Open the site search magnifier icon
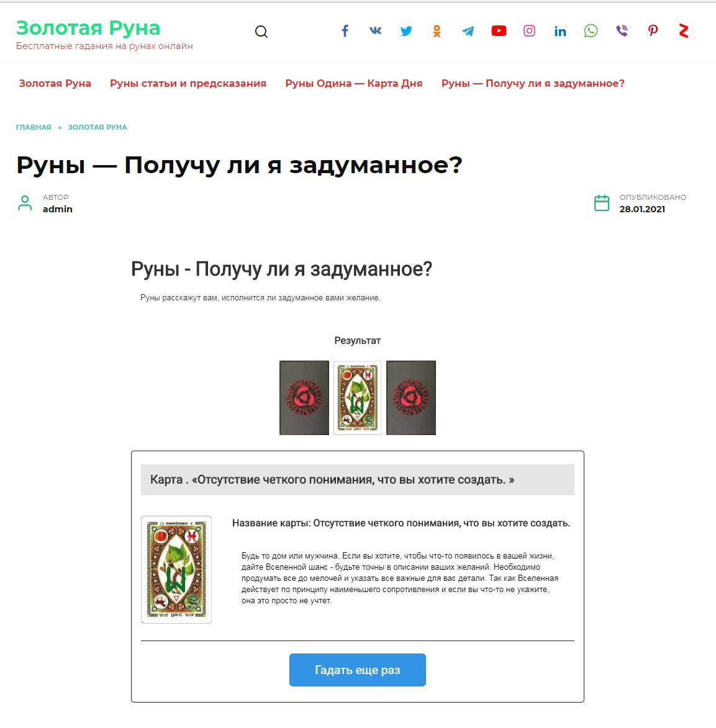716x728 pixels. [261, 32]
